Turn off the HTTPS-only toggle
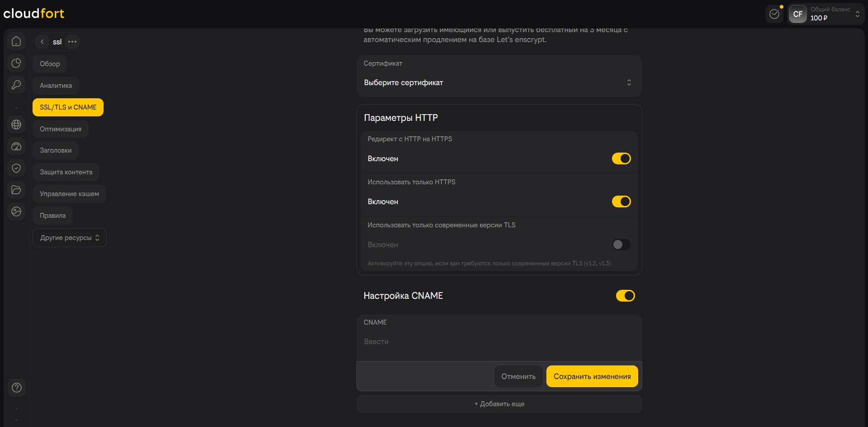Image resolution: width=868 pixels, height=427 pixels. (621, 202)
